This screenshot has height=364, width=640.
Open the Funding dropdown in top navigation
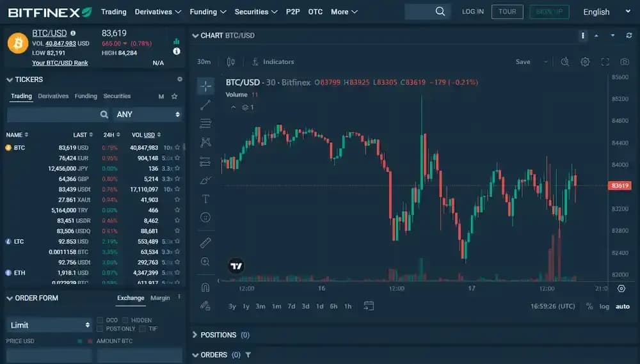pyautogui.click(x=208, y=12)
